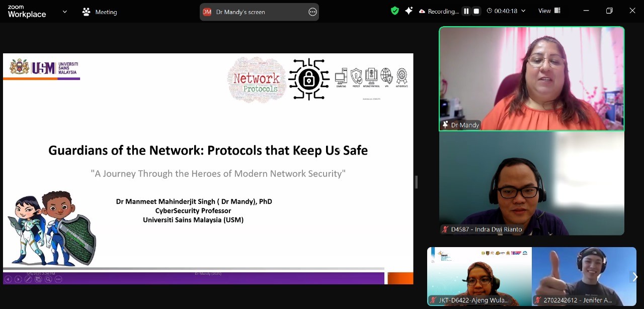Click the zoom magnifier in slideshow toolbar
This screenshot has height=309, width=644.
pos(48,279)
